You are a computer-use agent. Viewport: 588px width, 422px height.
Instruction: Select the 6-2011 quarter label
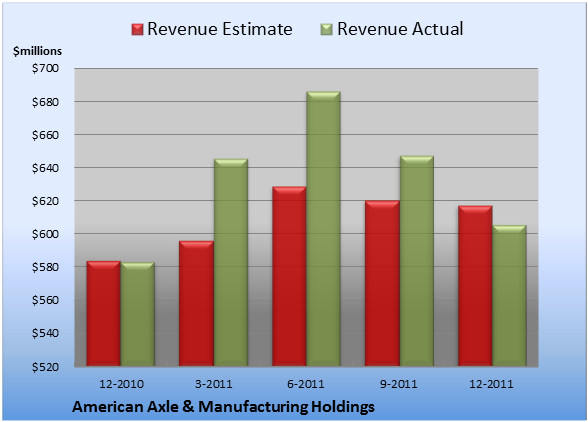pyautogui.click(x=306, y=384)
